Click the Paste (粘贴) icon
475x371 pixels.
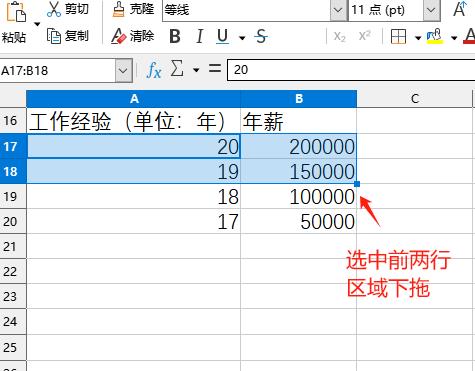[16, 11]
